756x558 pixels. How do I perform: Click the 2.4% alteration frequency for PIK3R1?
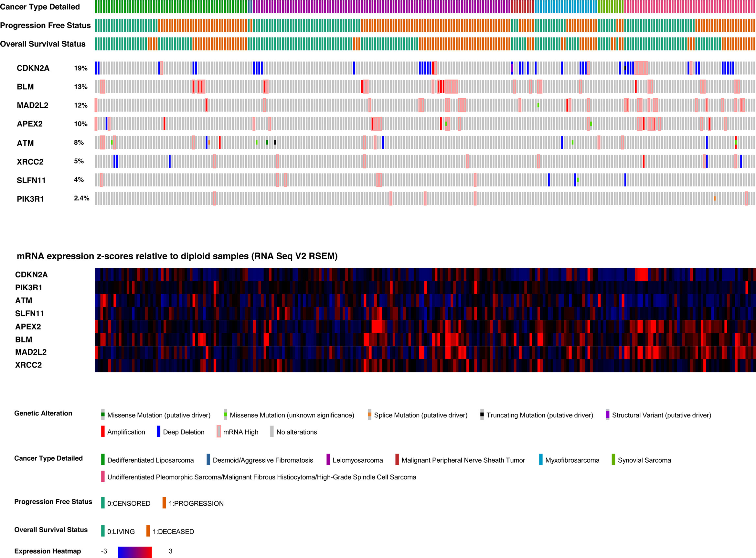81,198
